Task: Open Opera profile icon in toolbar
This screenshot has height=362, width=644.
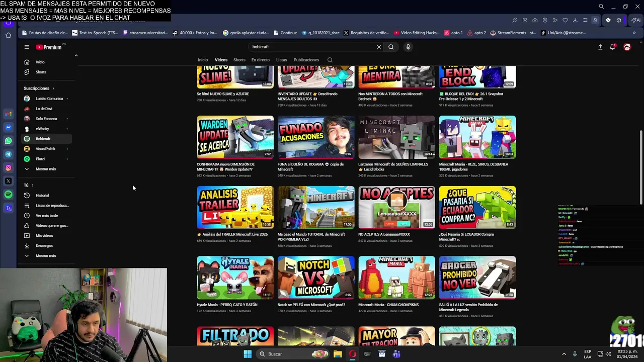Action: pos(595,20)
